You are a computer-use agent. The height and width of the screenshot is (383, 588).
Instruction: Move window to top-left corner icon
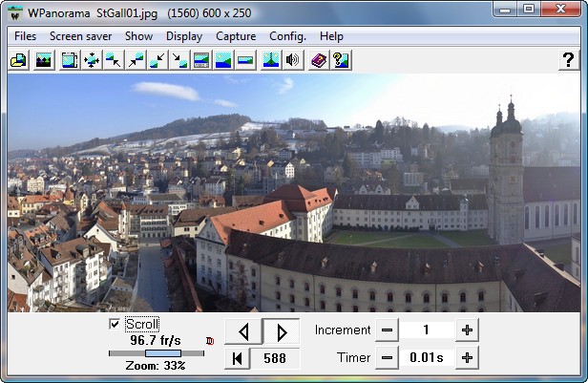(x=114, y=60)
